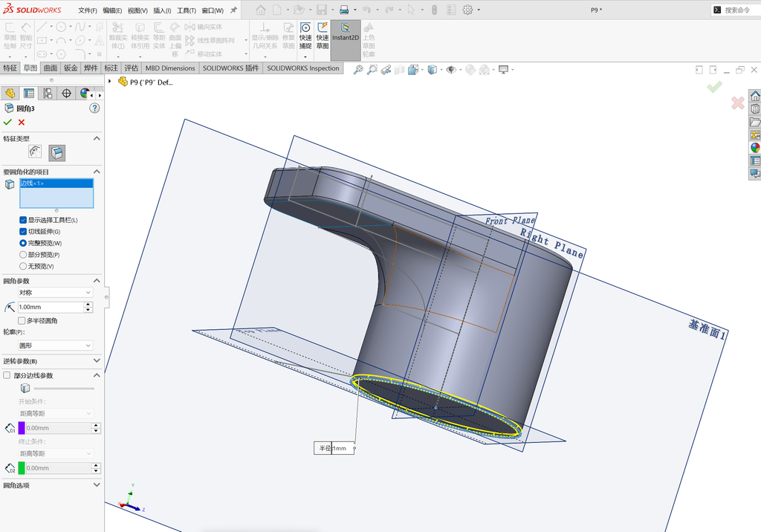Open the 窗口(W) menu
Image resolution: width=761 pixels, height=532 pixels.
click(213, 10)
